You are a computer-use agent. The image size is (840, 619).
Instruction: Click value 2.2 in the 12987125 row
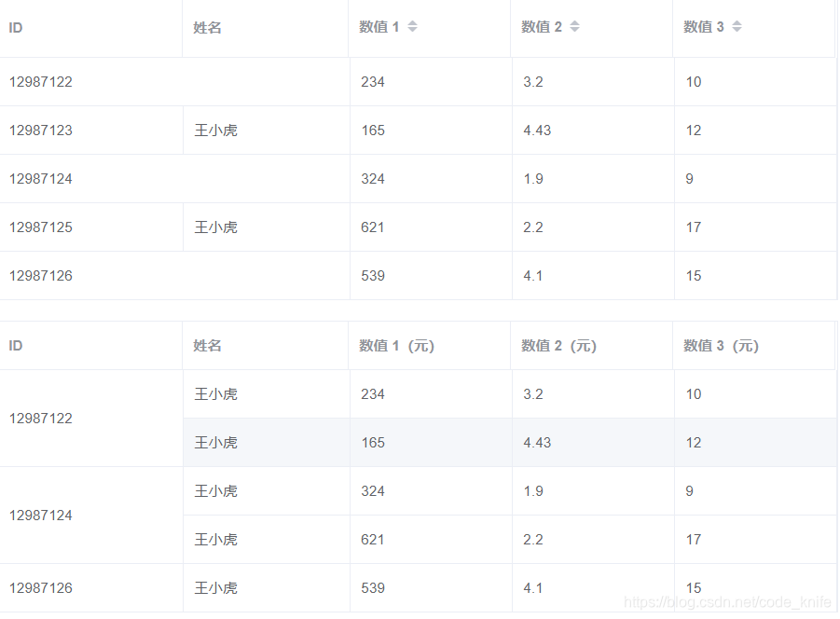(533, 227)
